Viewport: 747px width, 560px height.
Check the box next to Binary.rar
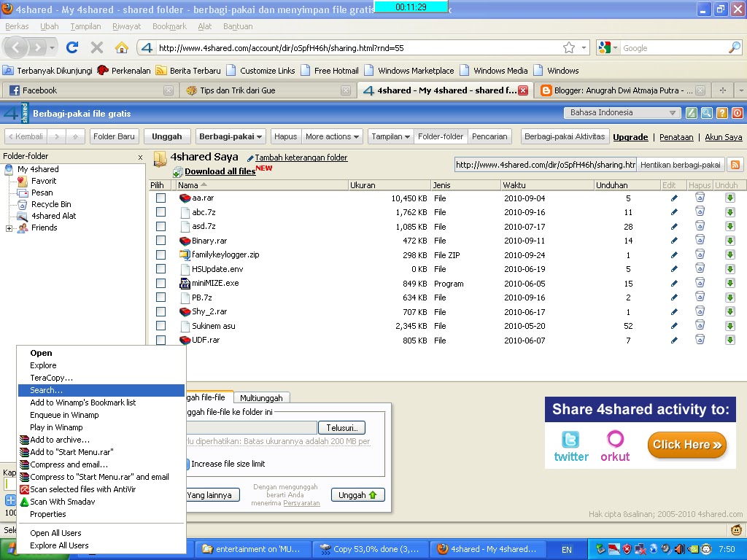click(160, 241)
